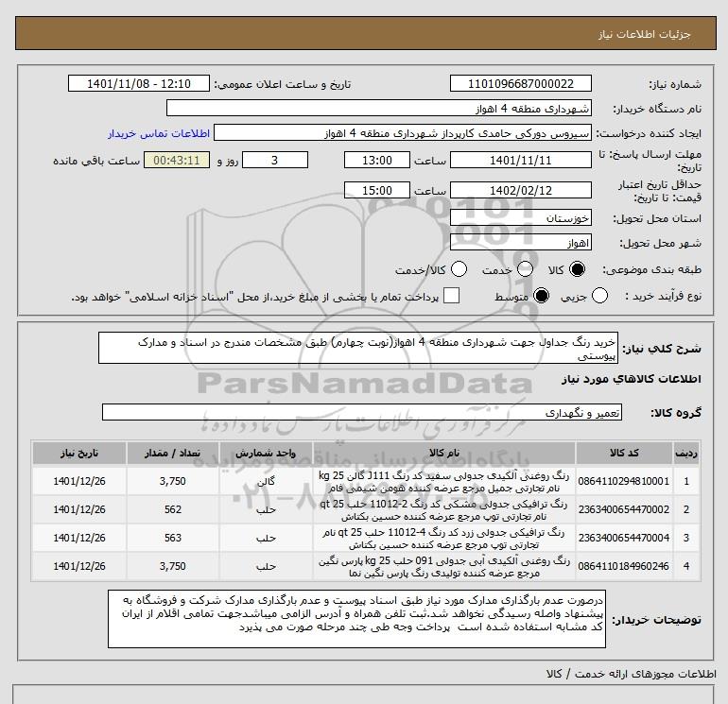
Task: Click item code 2363400654470004
Action: tap(624, 538)
